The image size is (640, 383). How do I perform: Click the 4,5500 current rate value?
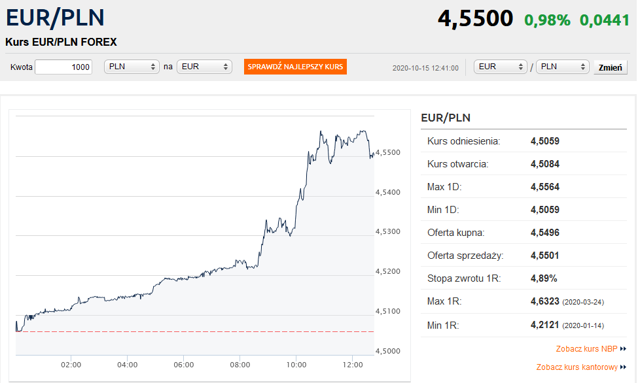[x=475, y=19]
